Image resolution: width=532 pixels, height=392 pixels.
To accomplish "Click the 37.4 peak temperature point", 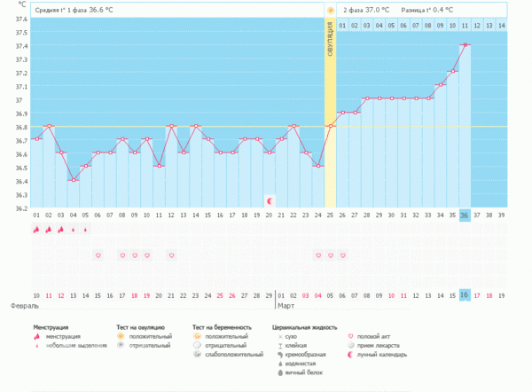I will pos(465,45).
